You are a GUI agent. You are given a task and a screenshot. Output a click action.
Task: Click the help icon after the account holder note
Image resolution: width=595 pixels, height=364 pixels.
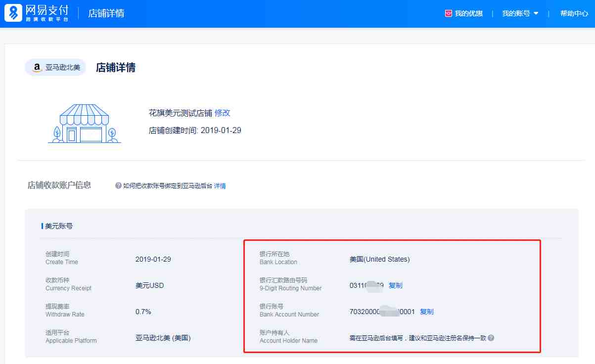click(x=491, y=338)
